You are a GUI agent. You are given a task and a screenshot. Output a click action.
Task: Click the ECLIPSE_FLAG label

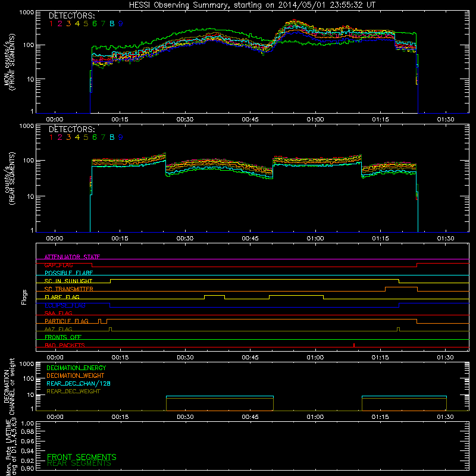65,305
